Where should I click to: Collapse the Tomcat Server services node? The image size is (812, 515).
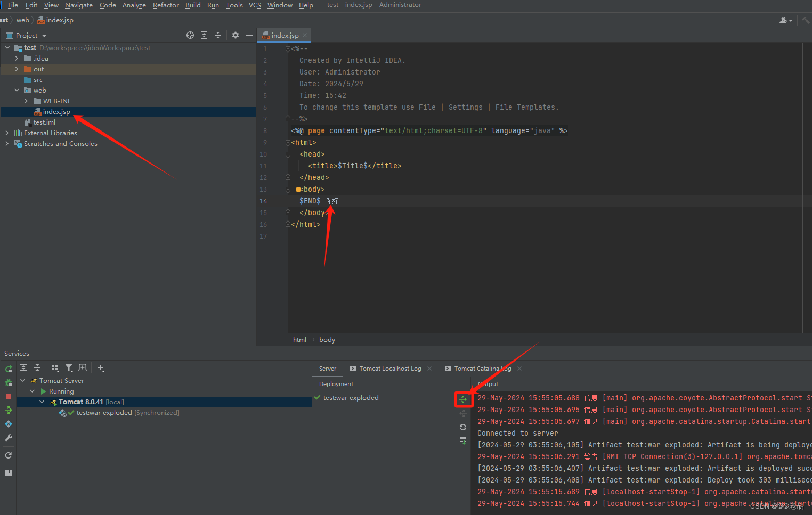tap(23, 381)
